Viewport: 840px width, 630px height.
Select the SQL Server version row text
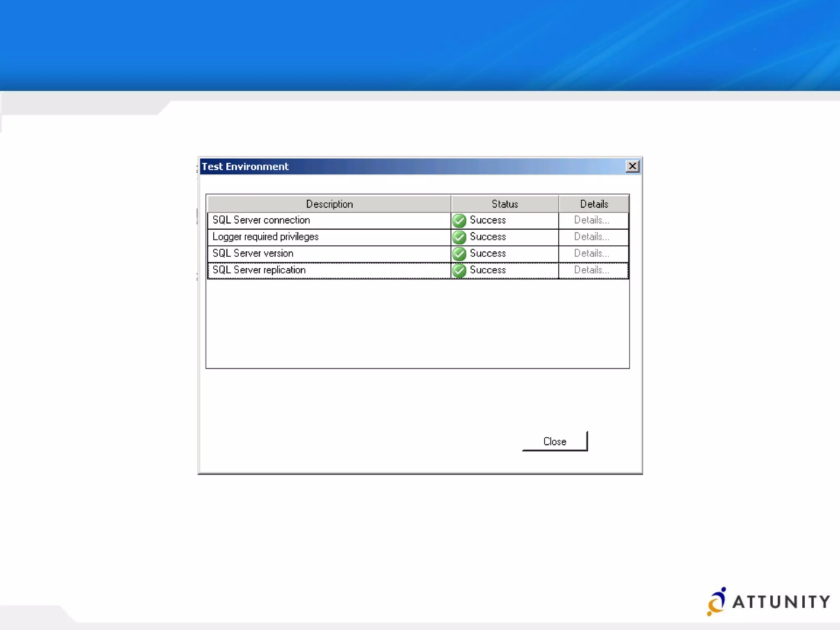(253, 253)
